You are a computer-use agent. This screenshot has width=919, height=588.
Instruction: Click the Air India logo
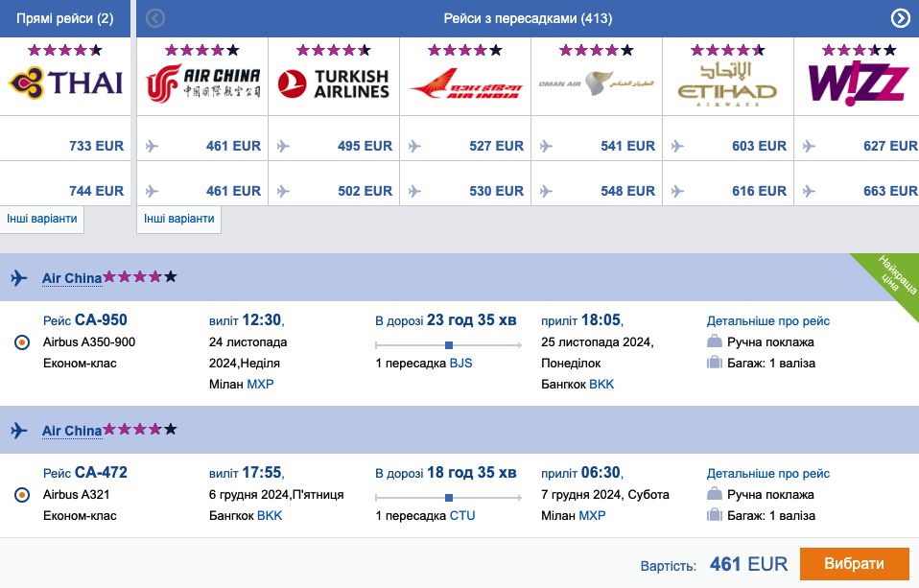tap(464, 84)
